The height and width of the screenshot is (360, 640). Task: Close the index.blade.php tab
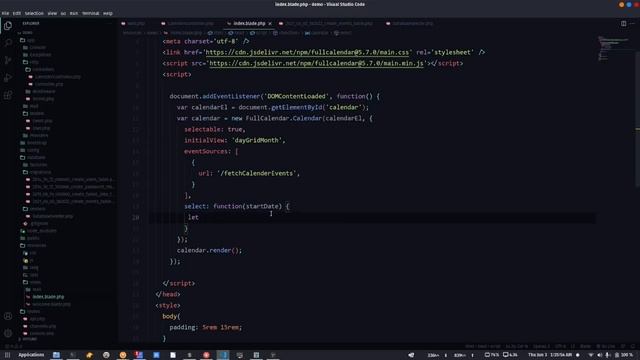click(270, 24)
